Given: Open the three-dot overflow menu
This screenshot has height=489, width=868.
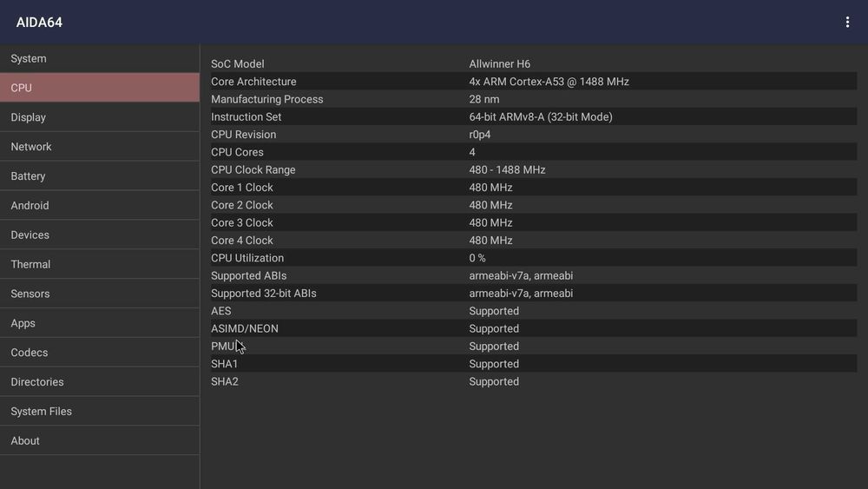Looking at the screenshot, I should click(847, 23).
